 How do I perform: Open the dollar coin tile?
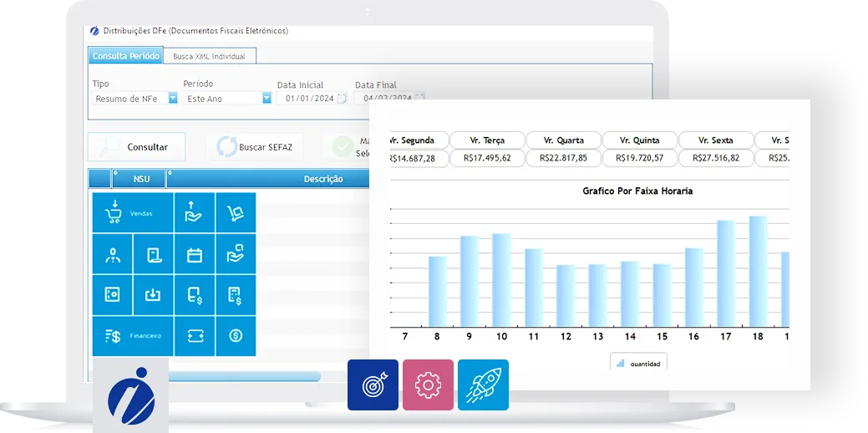236,336
